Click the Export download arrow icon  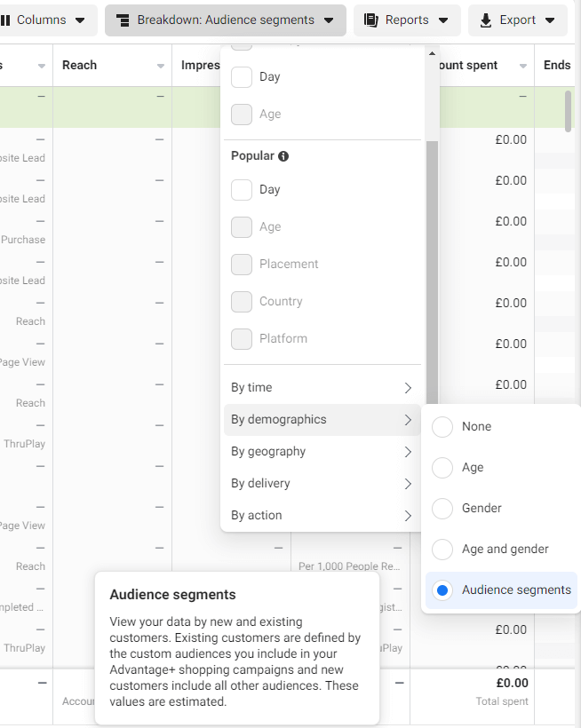coord(486,20)
